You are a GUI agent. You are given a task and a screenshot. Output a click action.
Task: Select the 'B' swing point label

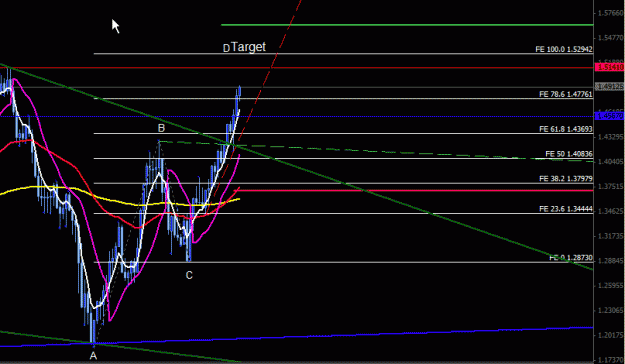[161, 128]
